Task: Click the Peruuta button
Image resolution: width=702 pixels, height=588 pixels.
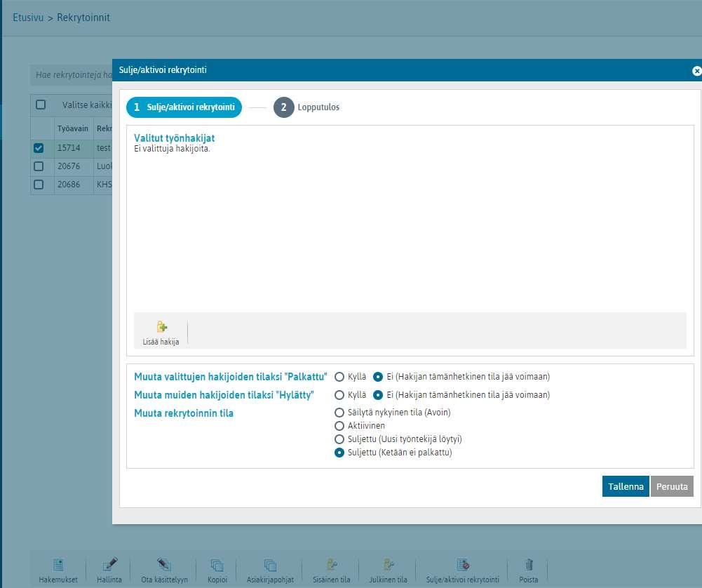Action: tap(672, 486)
